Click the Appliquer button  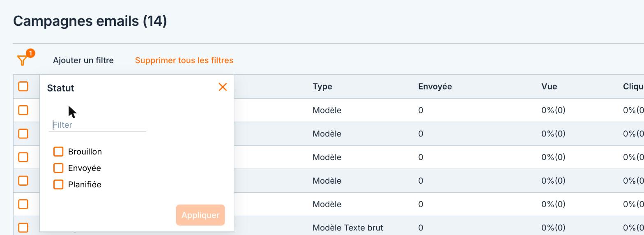(x=200, y=215)
